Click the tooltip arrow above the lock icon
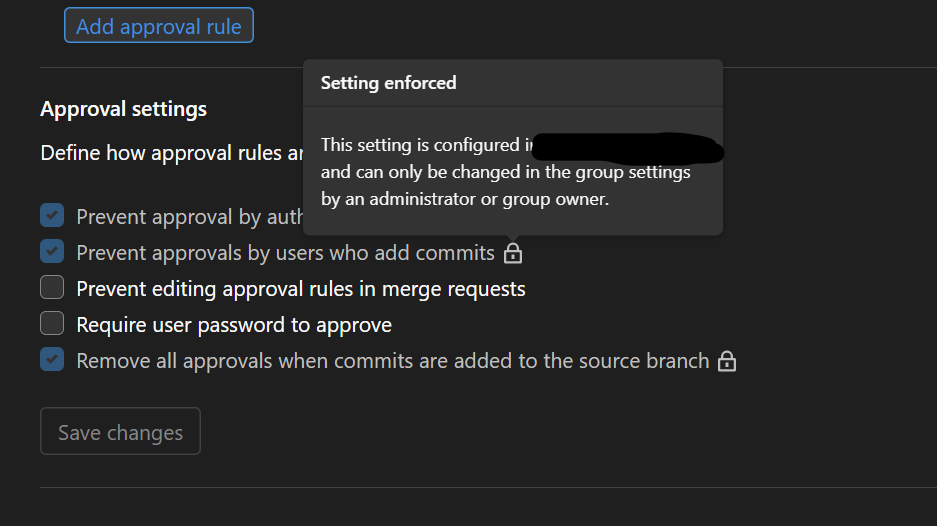 pos(513,238)
